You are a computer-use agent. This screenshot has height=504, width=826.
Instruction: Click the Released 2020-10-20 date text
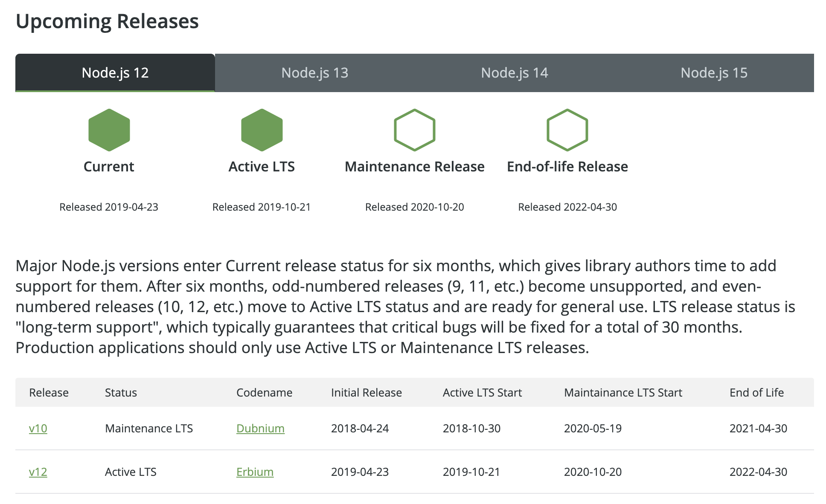pos(415,207)
